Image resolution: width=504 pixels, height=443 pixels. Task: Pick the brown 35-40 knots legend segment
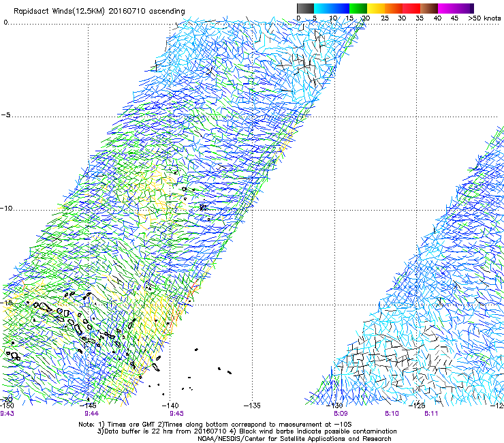429,8
